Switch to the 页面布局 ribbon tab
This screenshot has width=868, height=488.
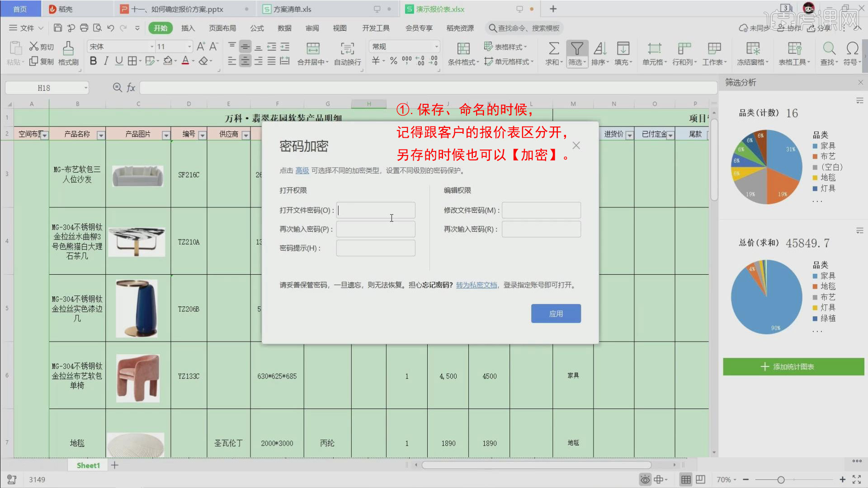click(222, 28)
